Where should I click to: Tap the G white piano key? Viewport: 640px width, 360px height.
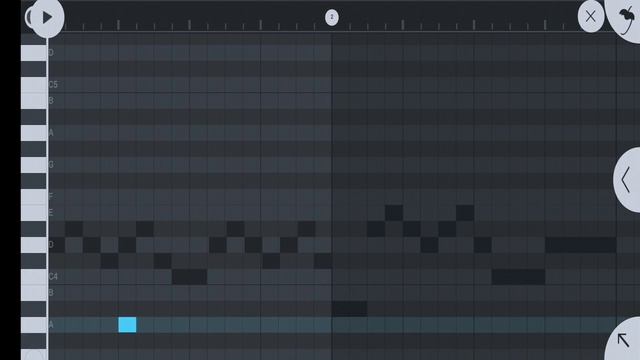click(x=33, y=165)
